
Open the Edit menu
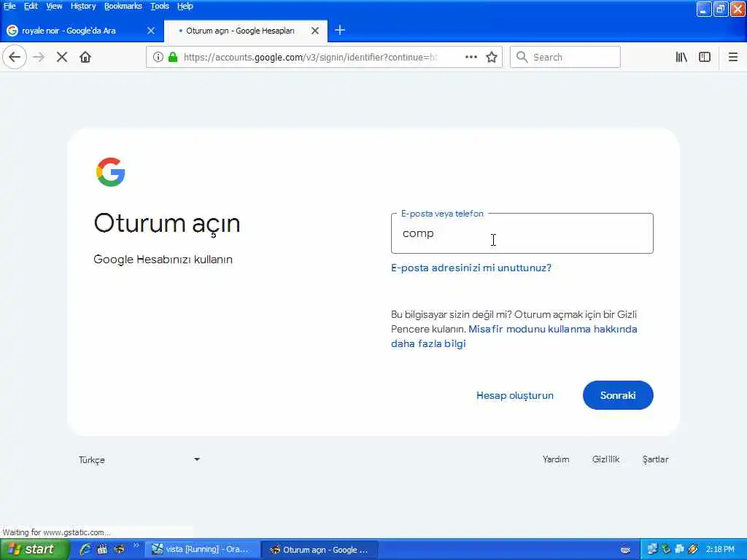point(31,6)
